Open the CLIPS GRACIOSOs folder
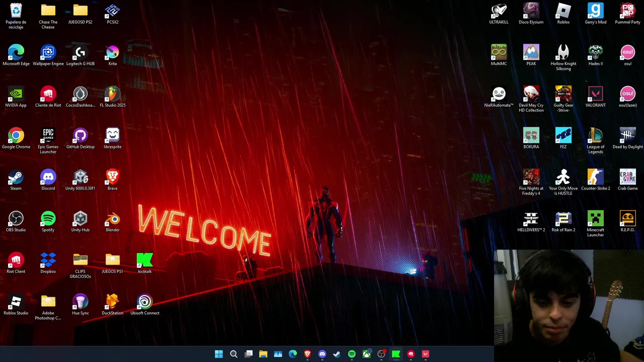 tap(80, 265)
